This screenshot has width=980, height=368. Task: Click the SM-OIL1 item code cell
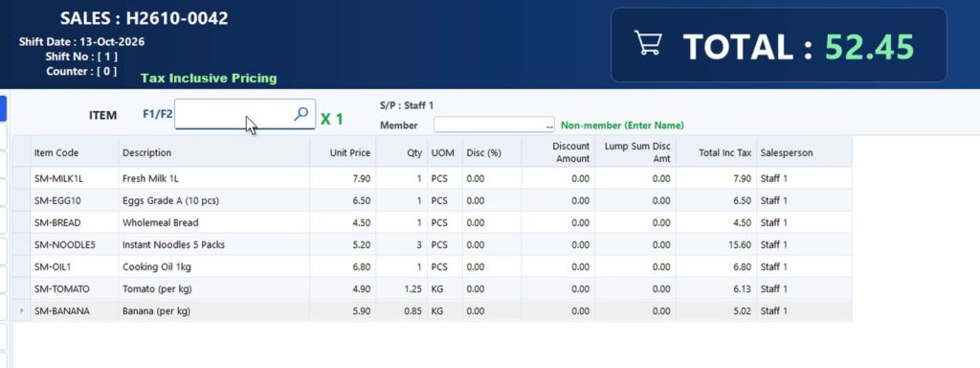point(75,266)
